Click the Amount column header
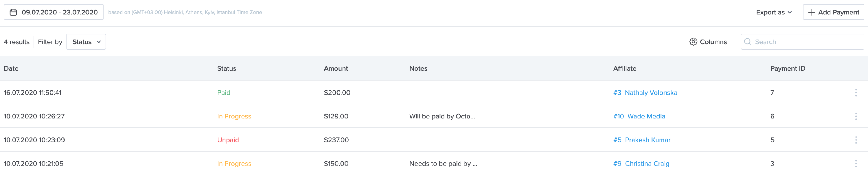The width and height of the screenshot is (868, 173). 336,68
